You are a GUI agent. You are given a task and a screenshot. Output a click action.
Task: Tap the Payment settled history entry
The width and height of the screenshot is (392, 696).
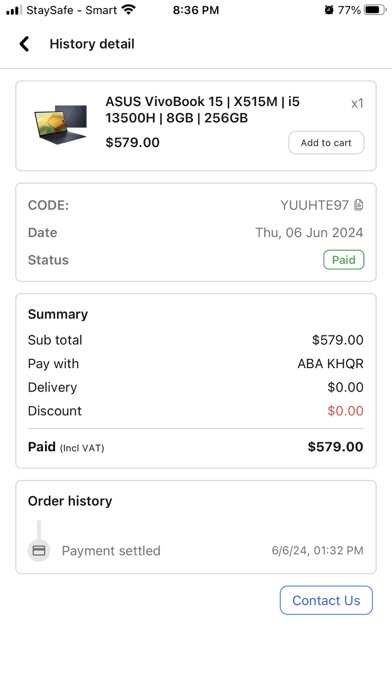pos(195,551)
